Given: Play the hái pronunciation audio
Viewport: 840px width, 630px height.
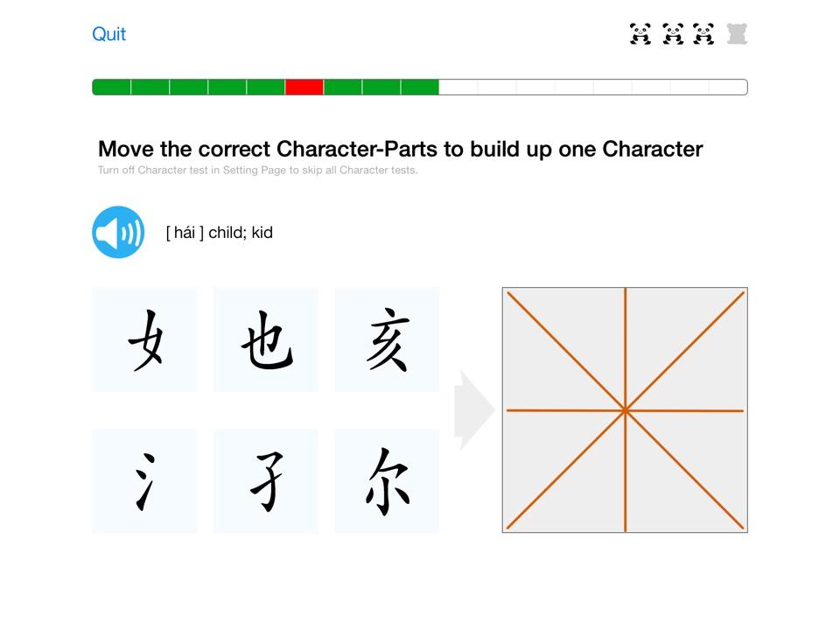Looking at the screenshot, I should point(118,233).
